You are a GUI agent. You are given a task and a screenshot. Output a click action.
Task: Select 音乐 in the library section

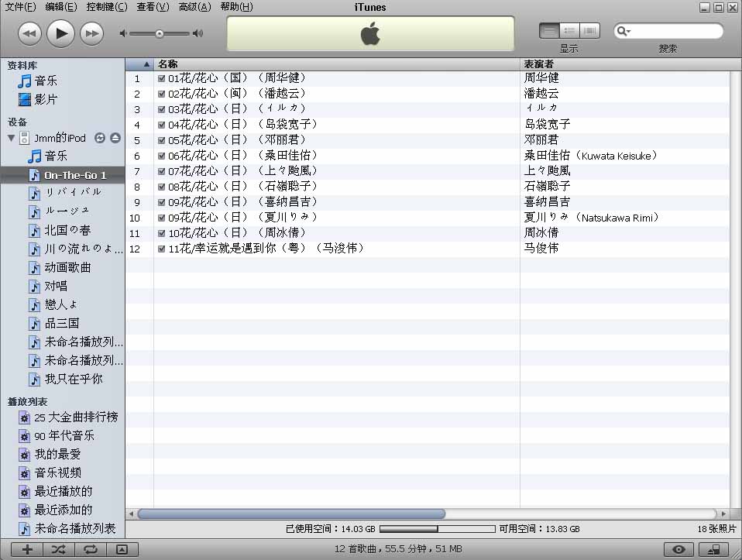pyautogui.click(x=46, y=81)
